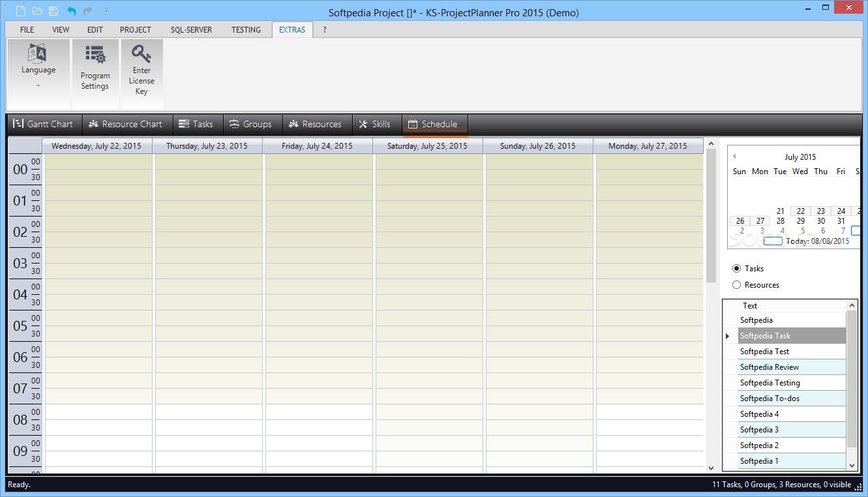Click the New document icon in title bar
The image size is (868, 497).
click(22, 11)
